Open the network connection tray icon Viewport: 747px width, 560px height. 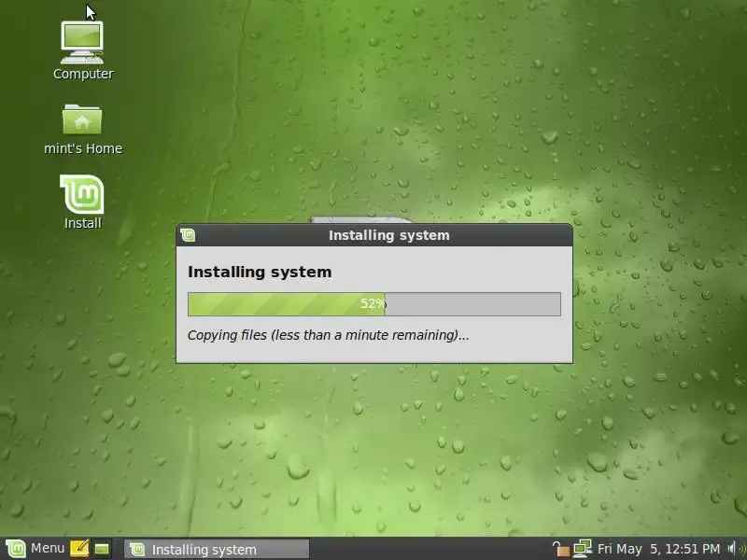(582, 549)
